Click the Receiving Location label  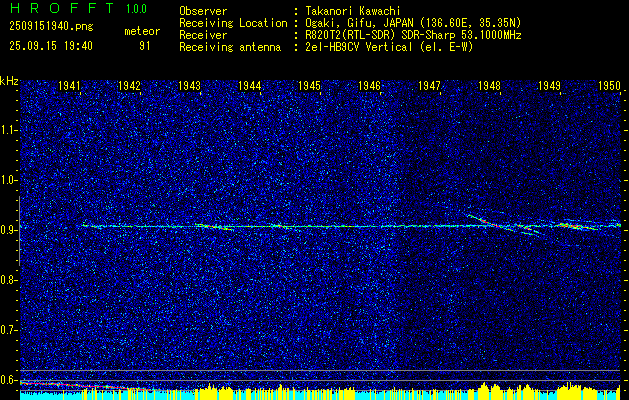pos(233,23)
